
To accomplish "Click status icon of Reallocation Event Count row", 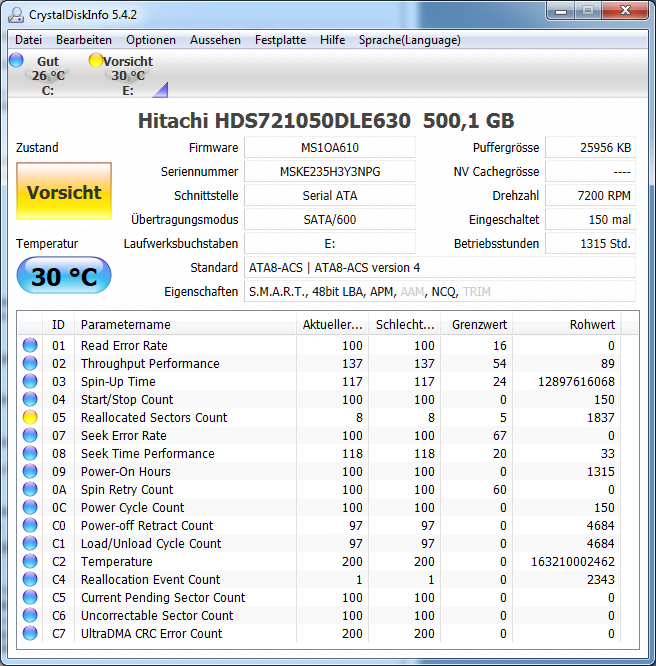I will click(x=30, y=579).
